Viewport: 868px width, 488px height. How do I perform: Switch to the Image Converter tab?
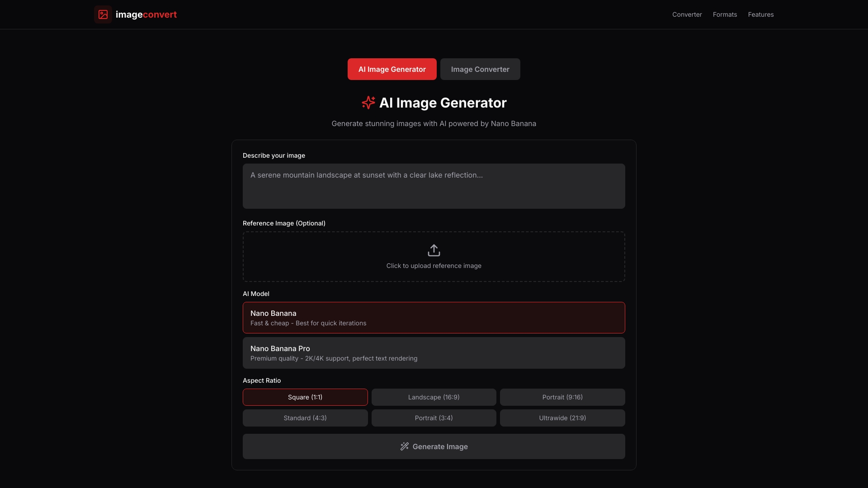(480, 69)
